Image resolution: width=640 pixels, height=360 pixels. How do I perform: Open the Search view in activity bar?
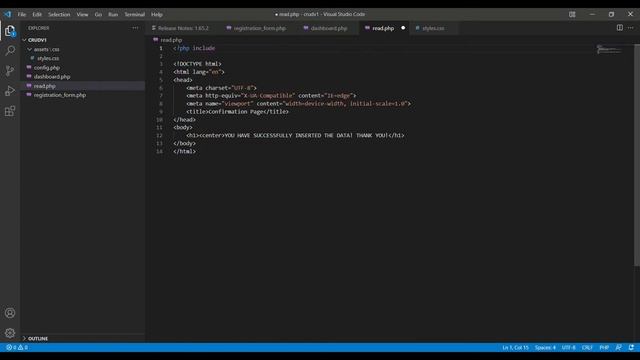coord(10,51)
